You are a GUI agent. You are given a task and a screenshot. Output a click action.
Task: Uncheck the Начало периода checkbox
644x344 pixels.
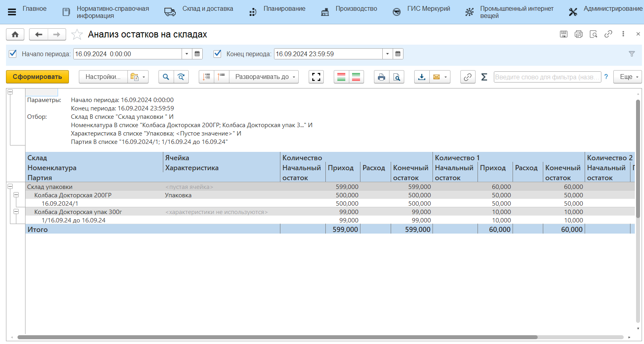tap(13, 54)
